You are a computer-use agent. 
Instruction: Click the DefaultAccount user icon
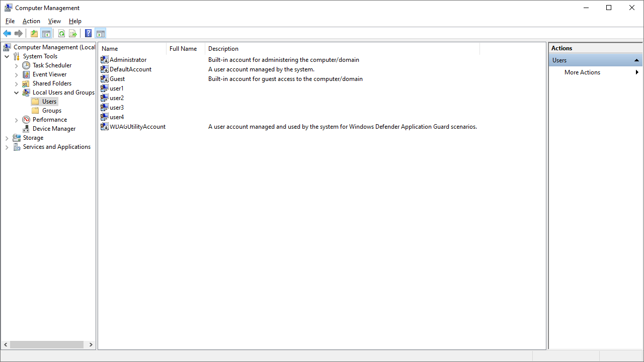[x=105, y=69]
